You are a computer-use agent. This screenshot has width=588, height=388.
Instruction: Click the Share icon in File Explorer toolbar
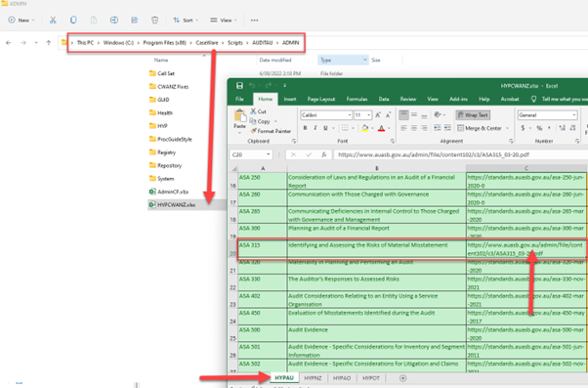click(x=134, y=20)
